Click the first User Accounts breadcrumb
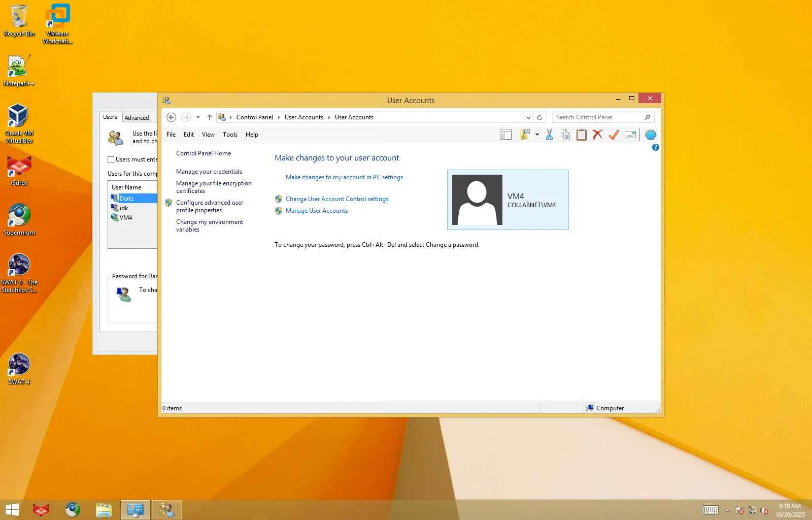 tap(303, 117)
